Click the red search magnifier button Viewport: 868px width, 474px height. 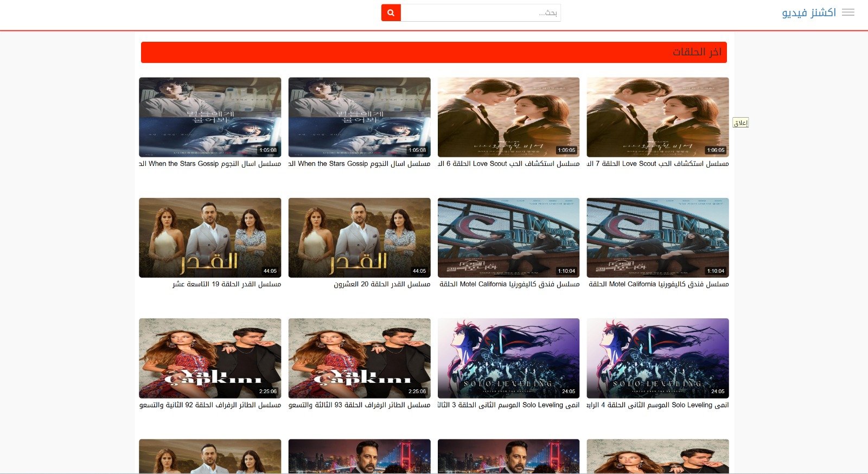tap(391, 12)
